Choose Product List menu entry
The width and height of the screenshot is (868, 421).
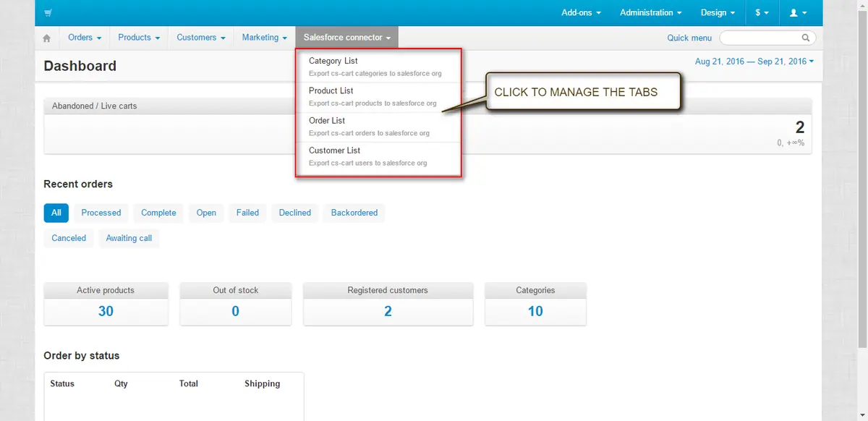[331, 90]
